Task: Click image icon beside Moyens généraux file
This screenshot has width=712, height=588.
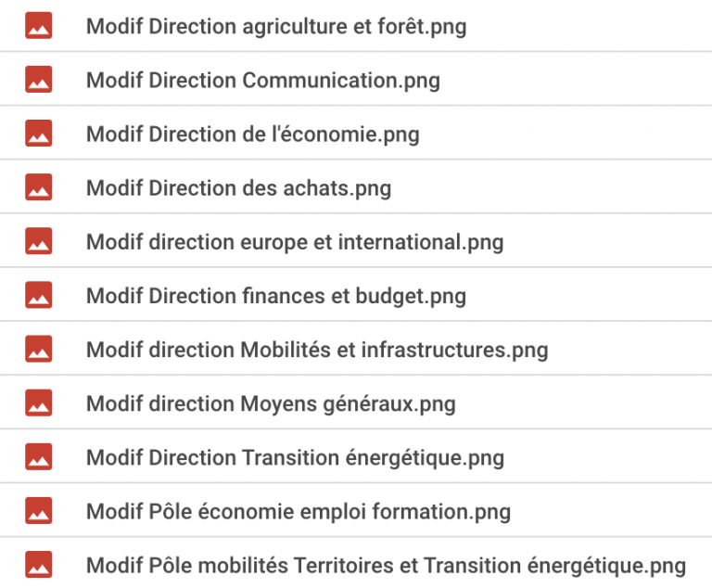Action: (x=39, y=403)
